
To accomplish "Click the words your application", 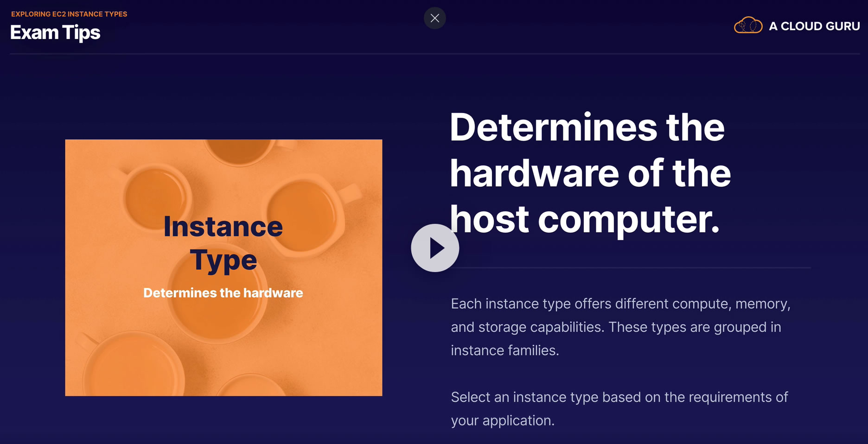I will [x=503, y=420].
